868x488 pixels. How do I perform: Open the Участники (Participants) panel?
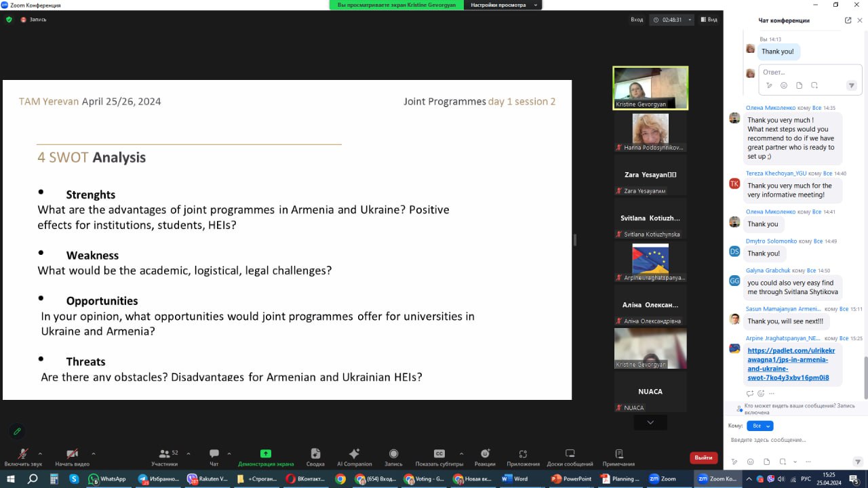tap(164, 454)
